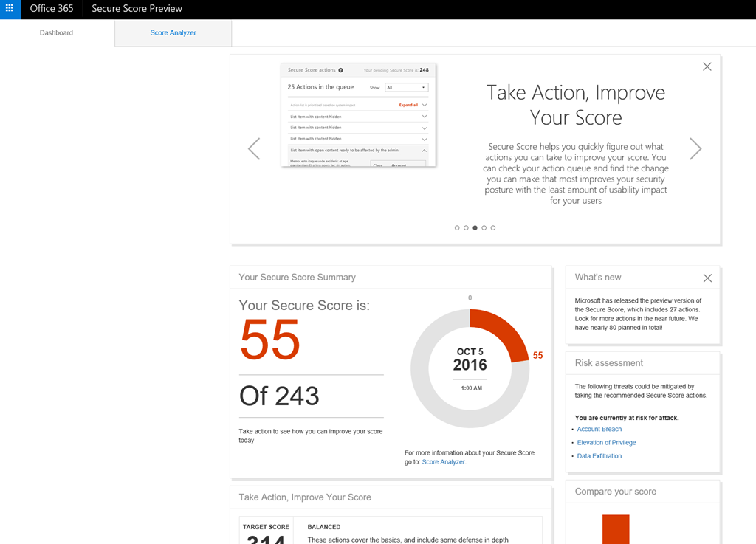The width and height of the screenshot is (756, 544).
Task: Click the 'Your Secure Score Summary' heading
Action: coord(297,277)
